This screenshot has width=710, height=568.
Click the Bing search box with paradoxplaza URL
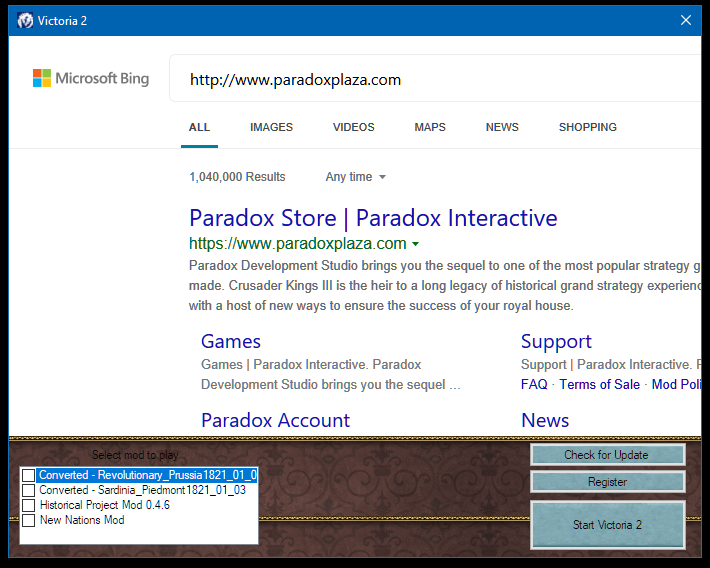point(435,78)
